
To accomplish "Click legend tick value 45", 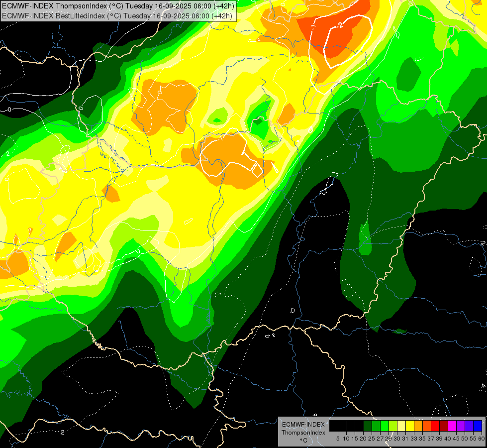I will click(456, 439).
